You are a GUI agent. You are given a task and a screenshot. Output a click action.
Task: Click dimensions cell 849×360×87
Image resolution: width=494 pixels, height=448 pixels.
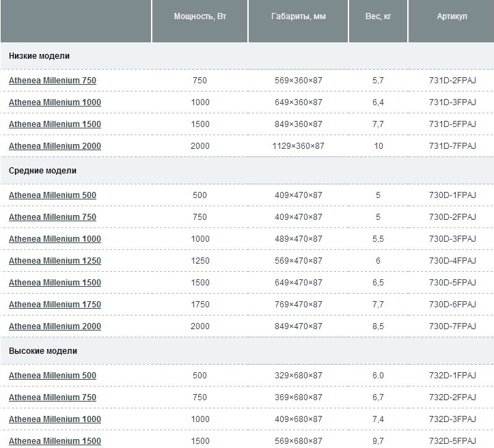(299, 124)
